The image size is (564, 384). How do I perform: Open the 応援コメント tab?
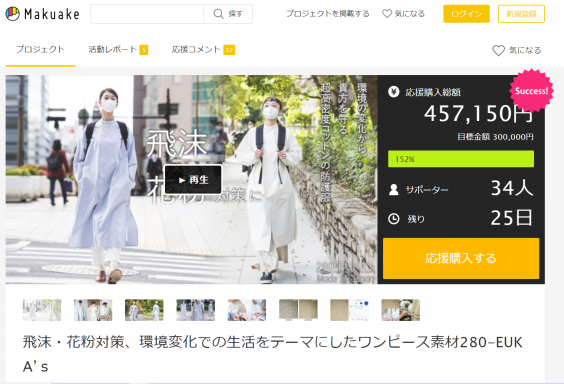(196, 49)
